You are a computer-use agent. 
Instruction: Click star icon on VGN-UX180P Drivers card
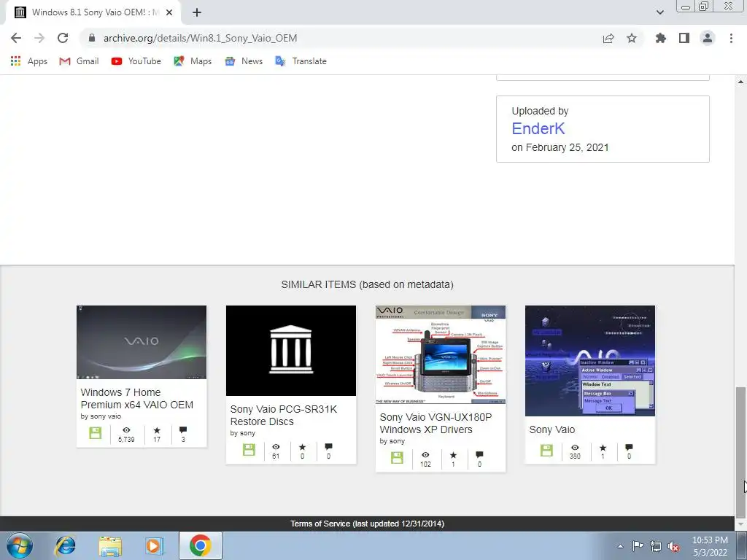[453, 455]
